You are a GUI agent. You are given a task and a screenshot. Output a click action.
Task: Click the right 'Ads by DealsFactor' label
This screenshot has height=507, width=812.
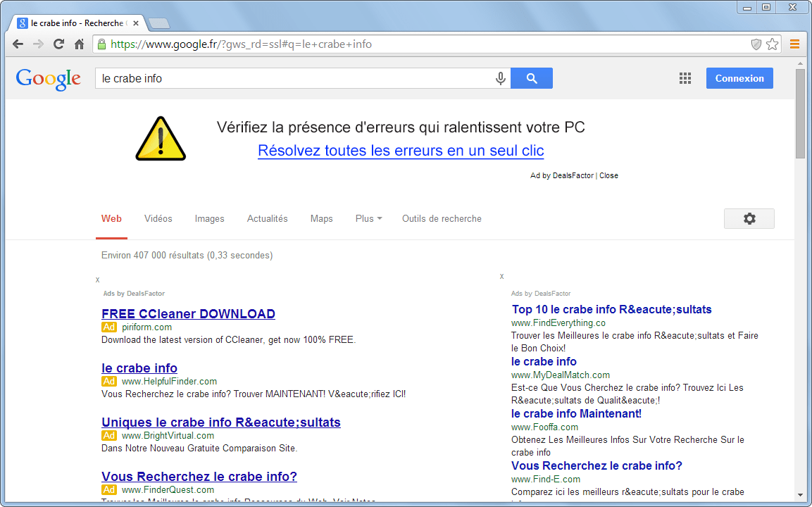point(541,294)
